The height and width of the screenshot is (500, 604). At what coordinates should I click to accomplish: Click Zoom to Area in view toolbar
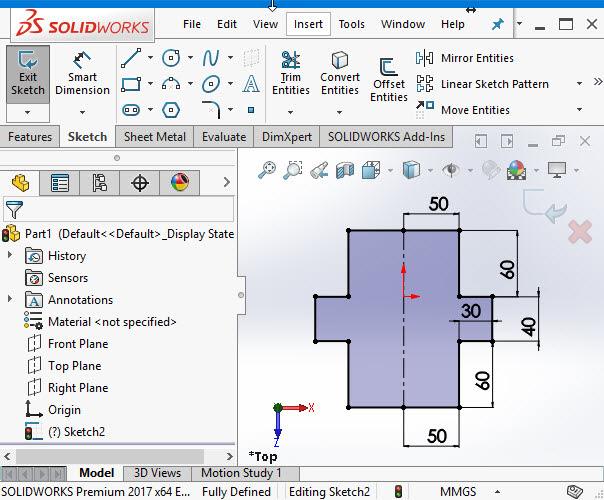coord(293,170)
